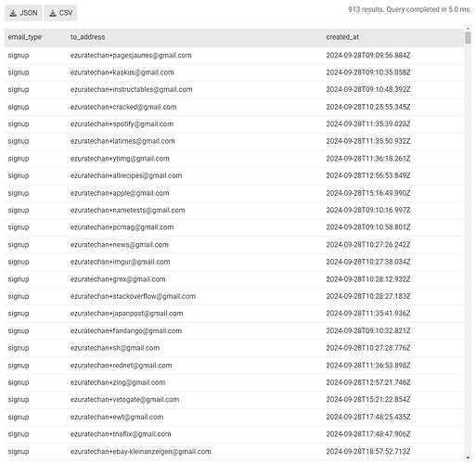476x464 pixels.
Task: Click timestamp 2024-09-28T10:25:55.345Z
Action: click(x=368, y=107)
